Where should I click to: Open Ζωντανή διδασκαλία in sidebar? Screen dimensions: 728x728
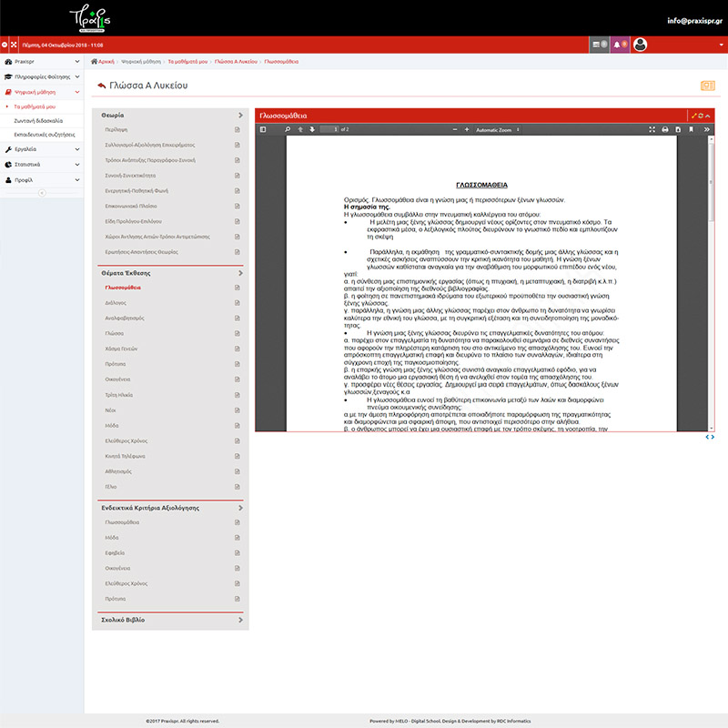click(x=38, y=120)
